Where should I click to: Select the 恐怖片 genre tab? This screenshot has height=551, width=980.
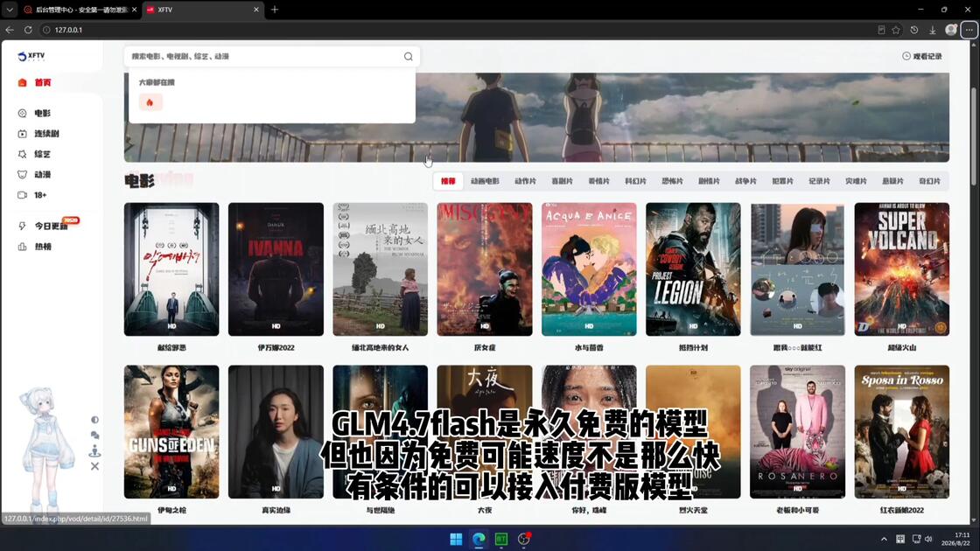coord(673,181)
